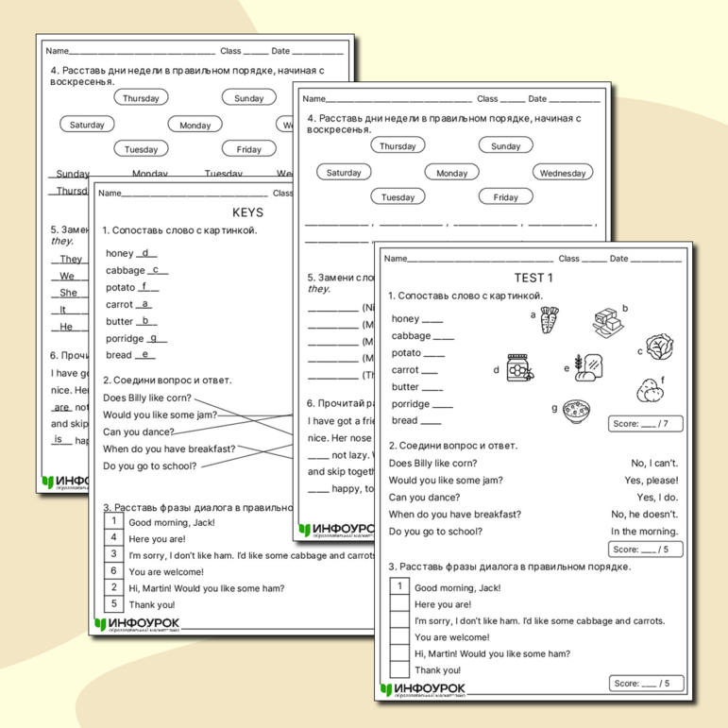The height and width of the screenshot is (728, 728).
Task: Click the potato picture labeled f
Action: (x=650, y=390)
